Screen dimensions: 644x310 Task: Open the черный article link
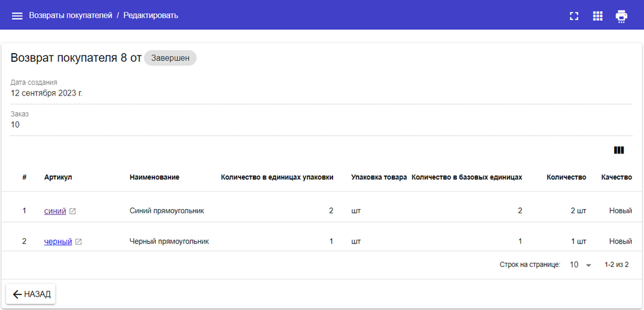click(x=58, y=241)
